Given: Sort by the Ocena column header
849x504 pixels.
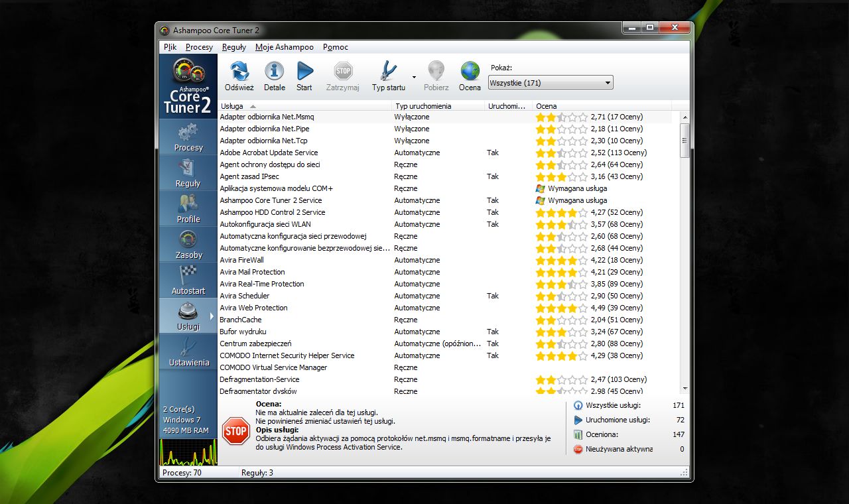Looking at the screenshot, I should [x=602, y=106].
